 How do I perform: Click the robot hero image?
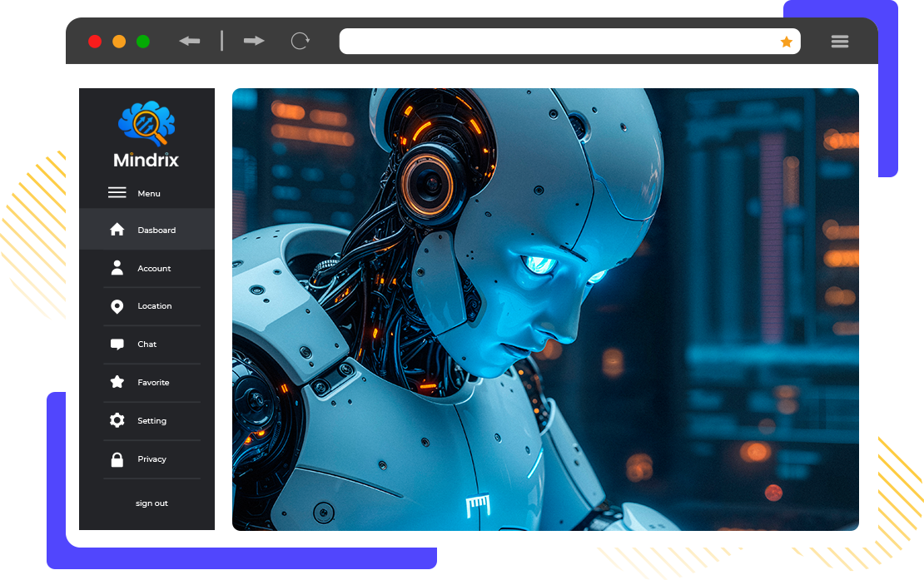[x=545, y=310]
